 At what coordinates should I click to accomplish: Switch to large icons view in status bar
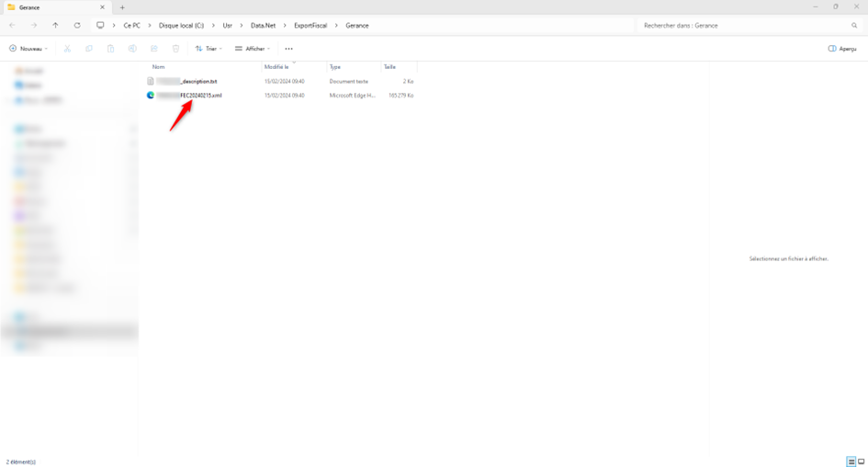(862, 461)
